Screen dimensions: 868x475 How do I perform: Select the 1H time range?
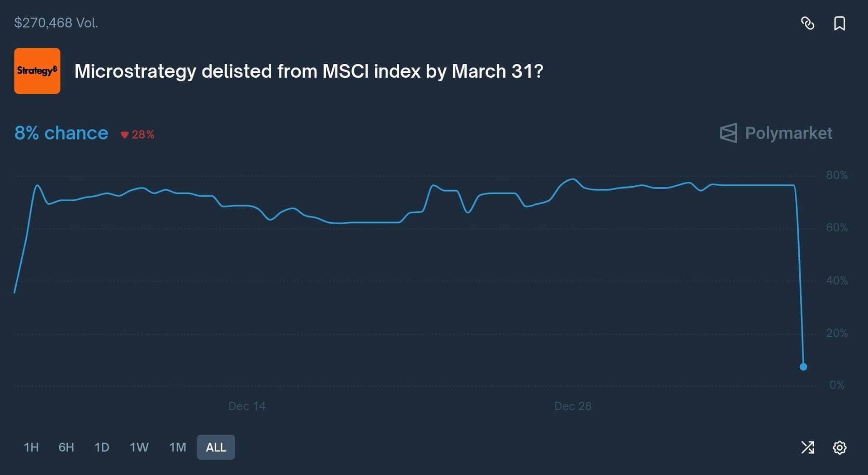(x=31, y=447)
